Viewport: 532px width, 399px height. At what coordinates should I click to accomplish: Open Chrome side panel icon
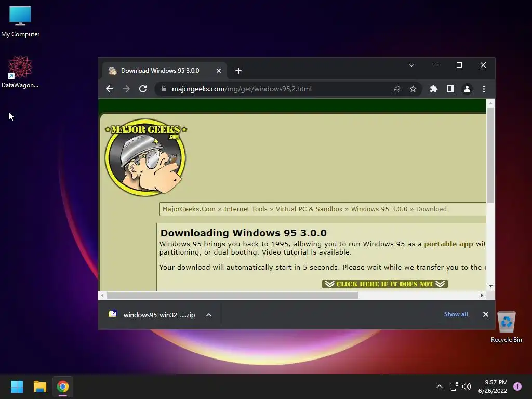[450, 89]
